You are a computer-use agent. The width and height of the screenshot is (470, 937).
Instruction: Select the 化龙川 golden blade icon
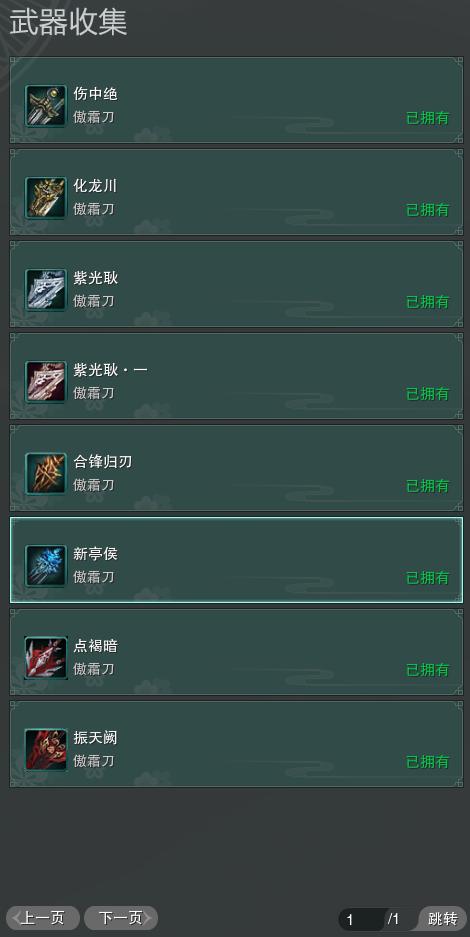(46, 198)
